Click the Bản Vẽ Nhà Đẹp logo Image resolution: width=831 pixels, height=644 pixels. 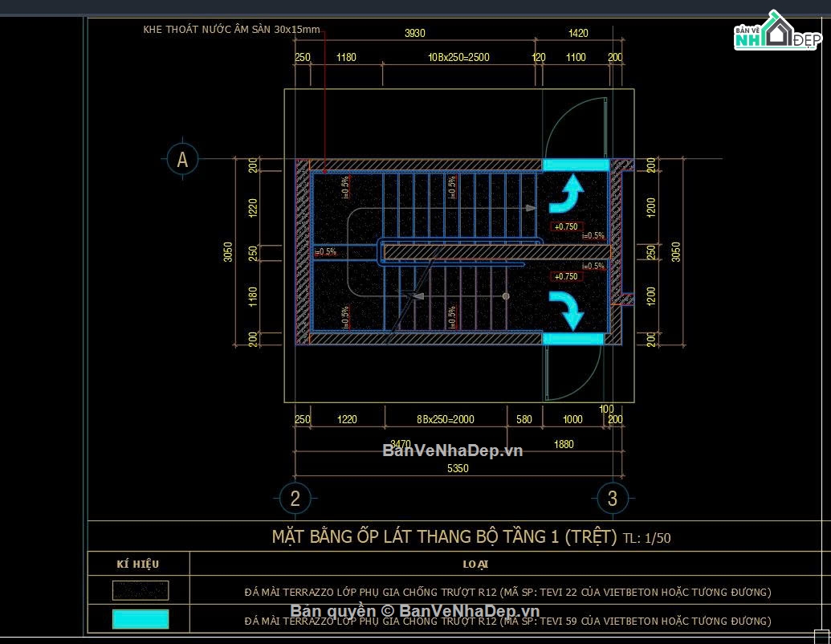(x=777, y=31)
